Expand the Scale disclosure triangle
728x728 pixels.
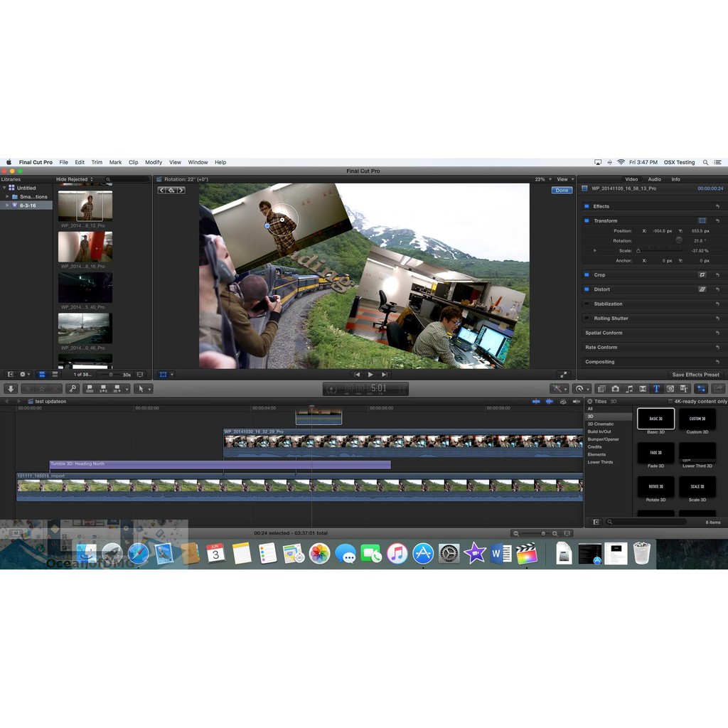[595, 251]
